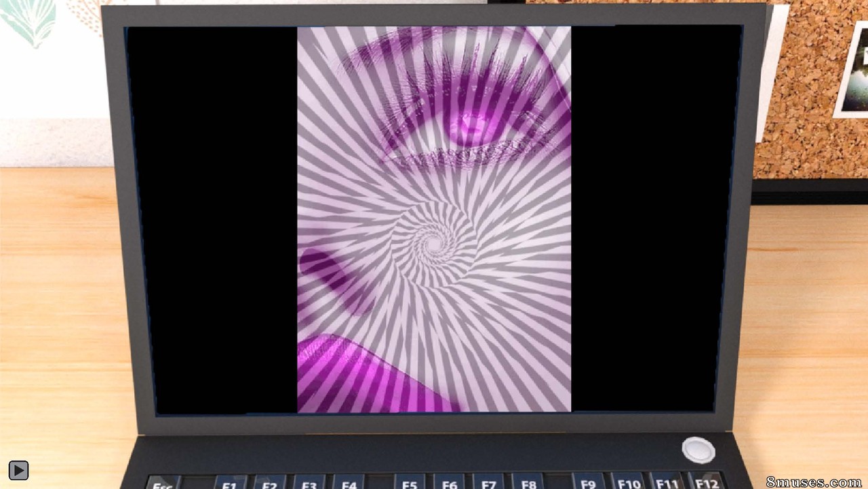Click the F2 key on the keyboard
The height and width of the screenshot is (489, 868).
click(x=269, y=482)
